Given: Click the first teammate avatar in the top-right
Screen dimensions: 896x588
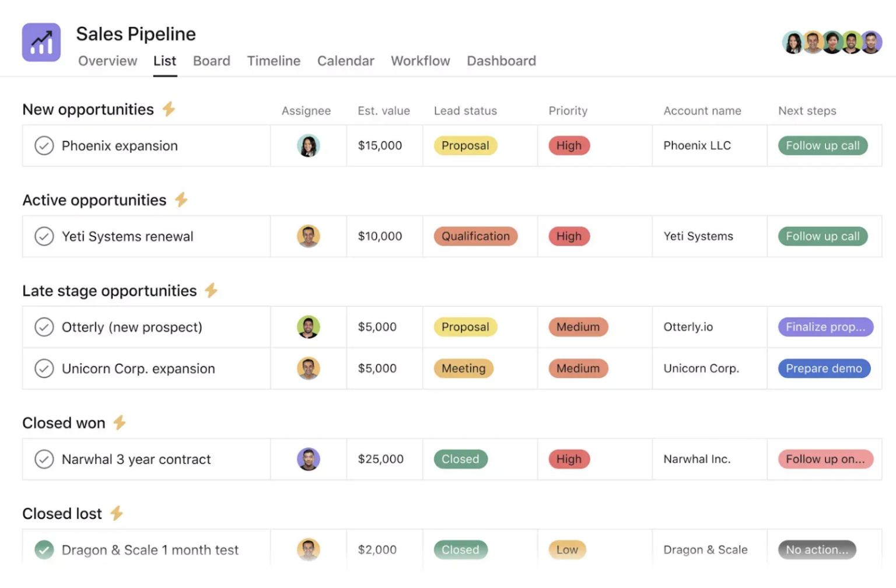Looking at the screenshot, I should pos(793,42).
